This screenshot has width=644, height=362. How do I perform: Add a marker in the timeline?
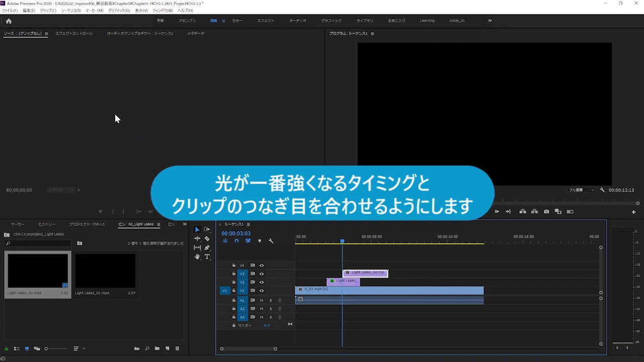click(x=260, y=241)
